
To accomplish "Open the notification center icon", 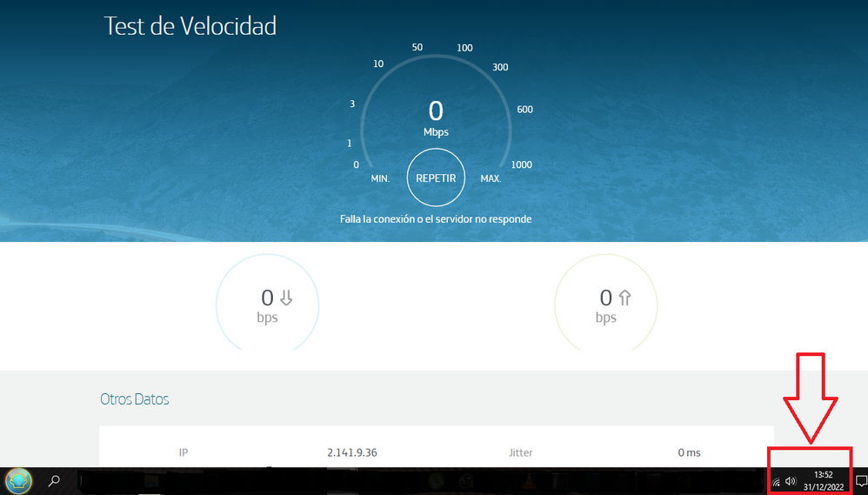I will (860, 480).
